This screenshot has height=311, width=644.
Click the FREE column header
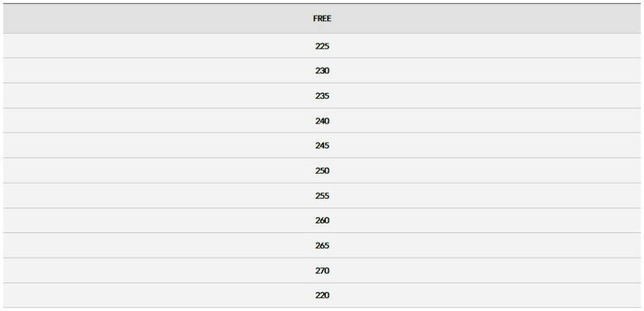(322, 19)
